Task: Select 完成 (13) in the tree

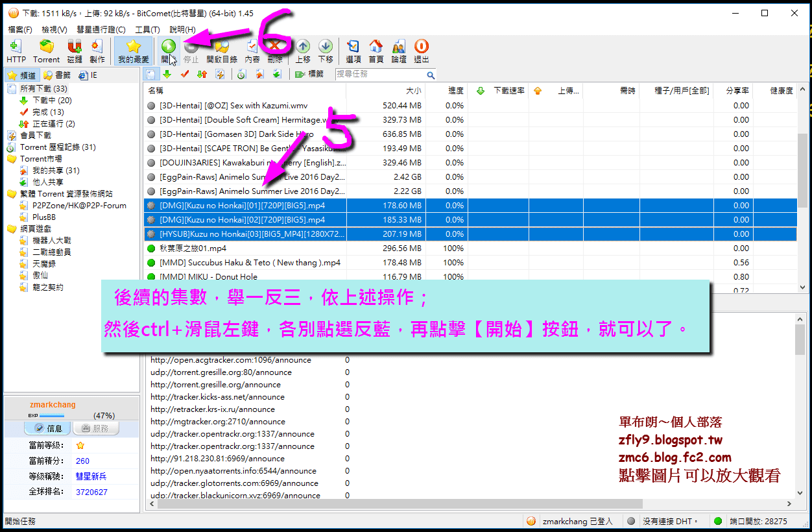Action: point(48,112)
